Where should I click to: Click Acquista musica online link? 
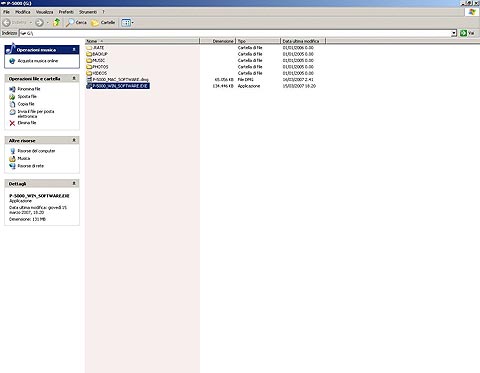pos(38,61)
